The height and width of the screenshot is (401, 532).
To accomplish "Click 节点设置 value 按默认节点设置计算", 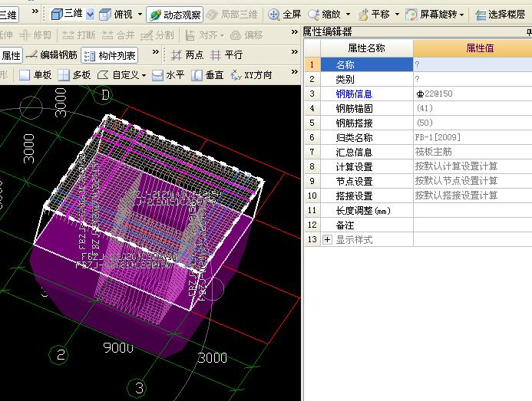I will point(473,181).
